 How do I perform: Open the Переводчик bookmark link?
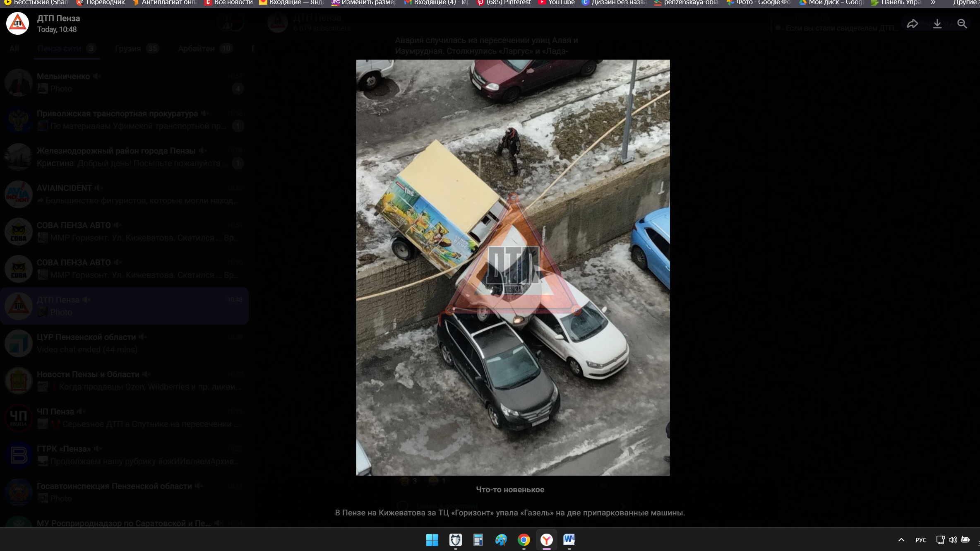coord(101,2)
